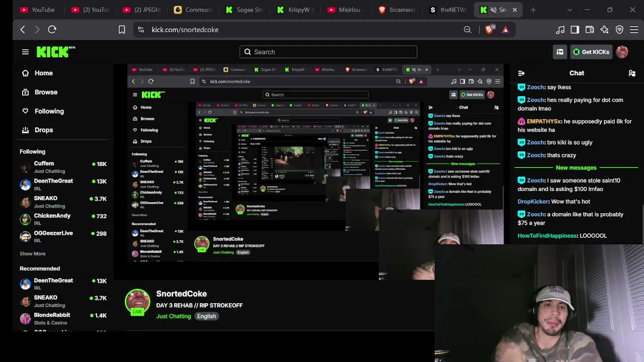
Task: Reload the current page
Action: point(52,30)
